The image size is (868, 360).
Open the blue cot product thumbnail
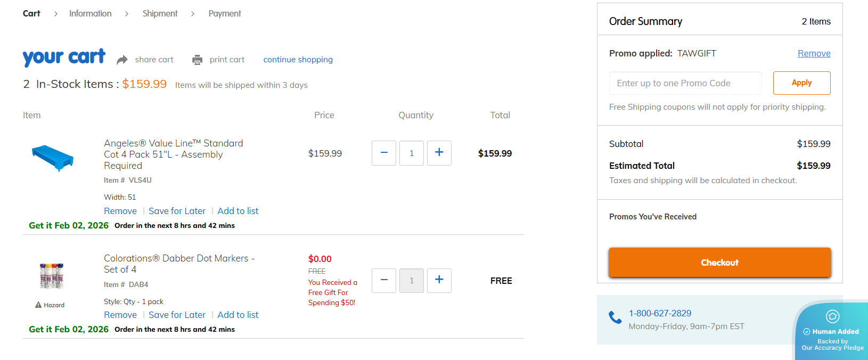pos(53,158)
